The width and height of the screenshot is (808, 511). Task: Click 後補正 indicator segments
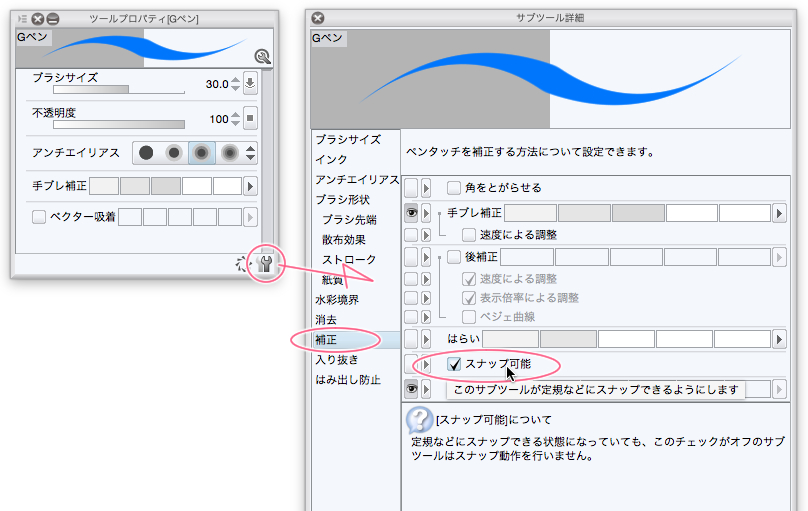pos(635,257)
